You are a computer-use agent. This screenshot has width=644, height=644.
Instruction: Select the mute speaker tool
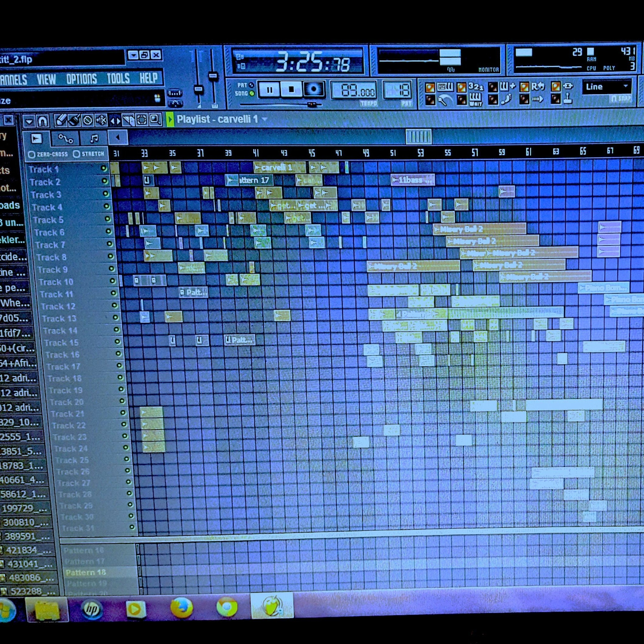pos(101,120)
